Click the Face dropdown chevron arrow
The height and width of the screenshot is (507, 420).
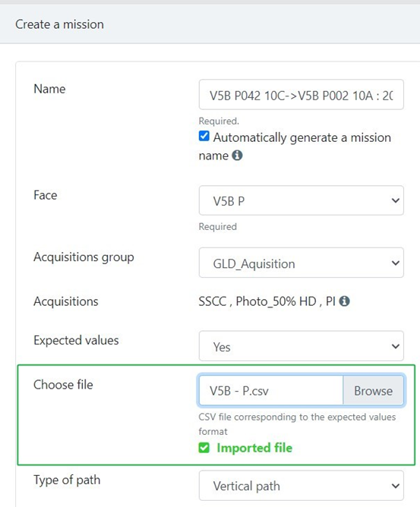pyautogui.click(x=396, y=201)
